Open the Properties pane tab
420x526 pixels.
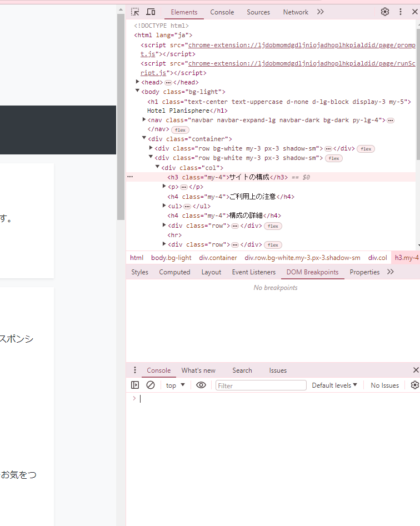[364, 272]
